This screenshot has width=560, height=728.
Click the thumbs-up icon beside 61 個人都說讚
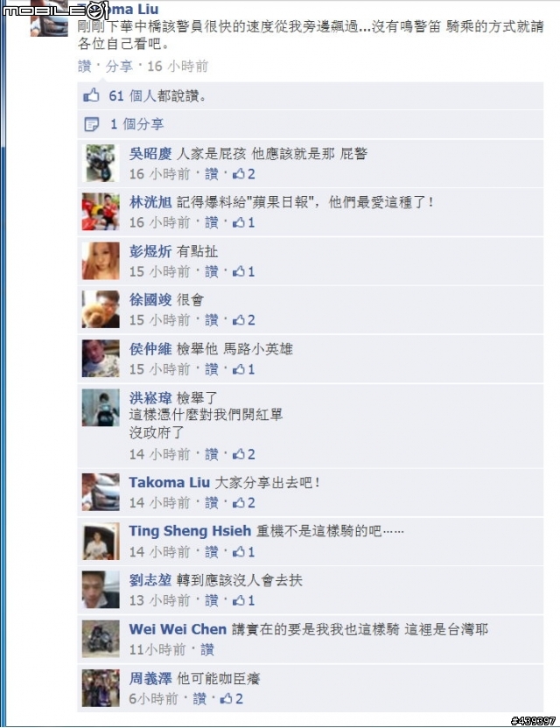(x=92, y=95)
